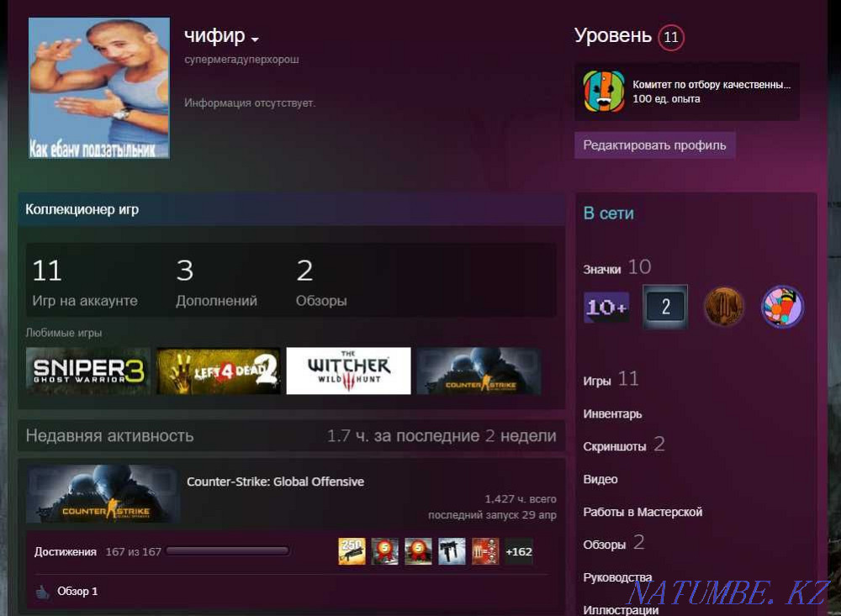The image size is (841, 616).
Task: Click the Редактировать профиль button
Action: (x=654, y=145)
